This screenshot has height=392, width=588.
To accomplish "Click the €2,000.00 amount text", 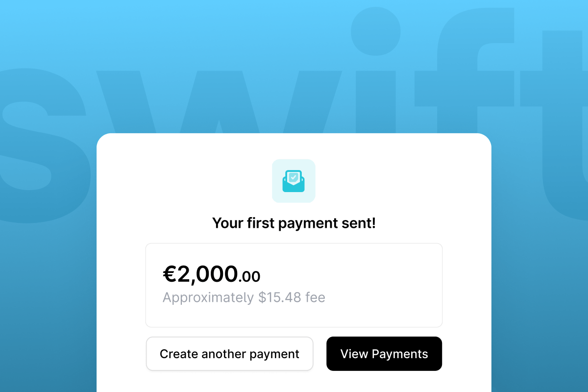I will coord(212,275).
